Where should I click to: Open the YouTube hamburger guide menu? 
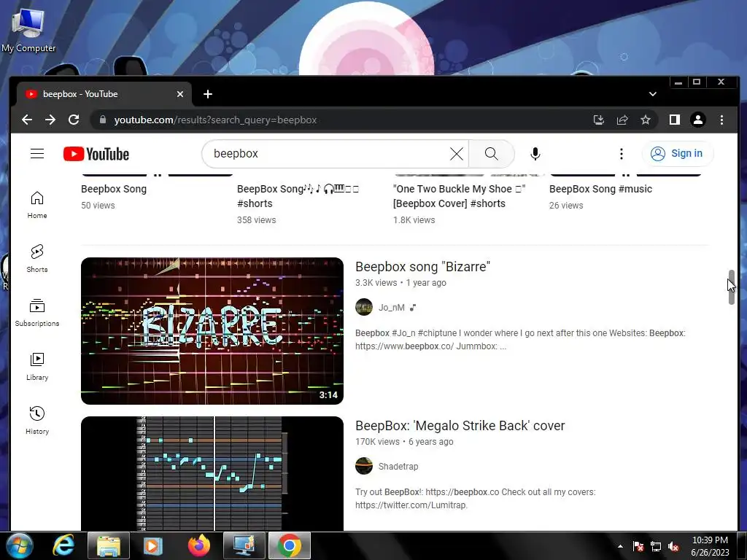(37, 154)
